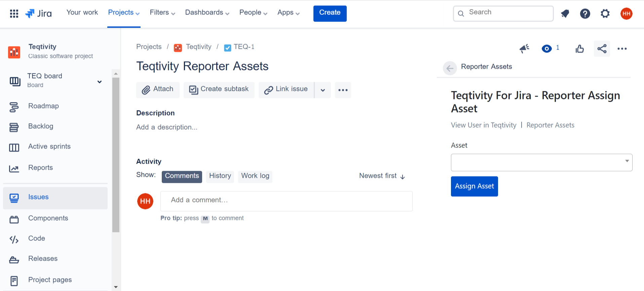This screenshot has width=644, height=291.
Task: Click the Create button
Action: coord(330,13)
